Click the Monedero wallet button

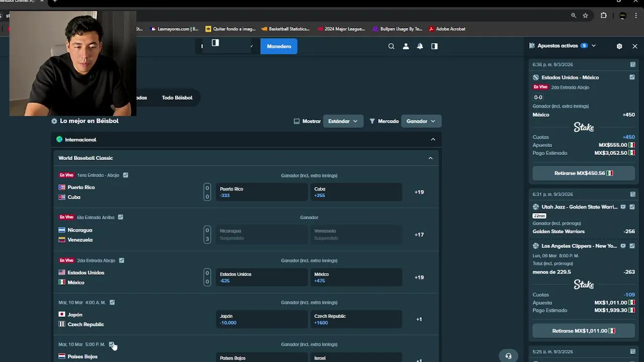279,46
